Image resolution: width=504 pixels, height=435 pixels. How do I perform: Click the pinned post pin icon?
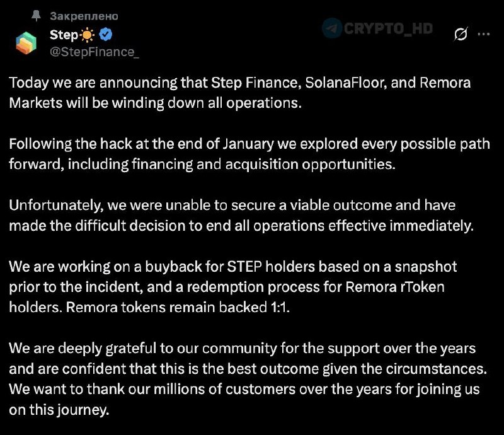click(x=37, y=15)
